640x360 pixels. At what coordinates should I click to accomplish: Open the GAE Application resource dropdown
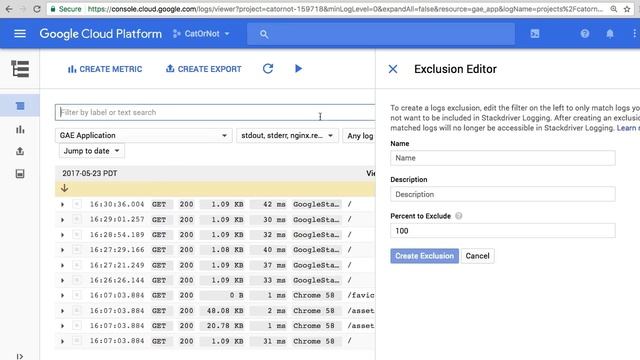[x=143, y=136]
